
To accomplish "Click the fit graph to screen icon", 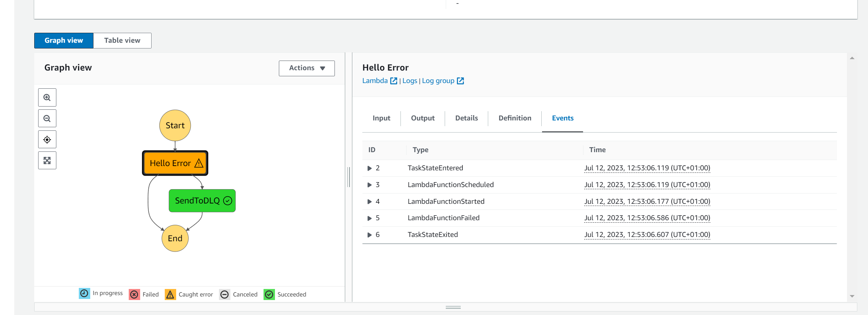I will click(47, 161).
